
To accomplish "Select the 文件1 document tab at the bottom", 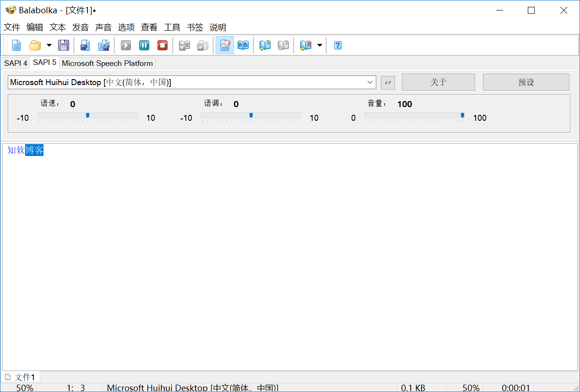I will click(21, 377).
